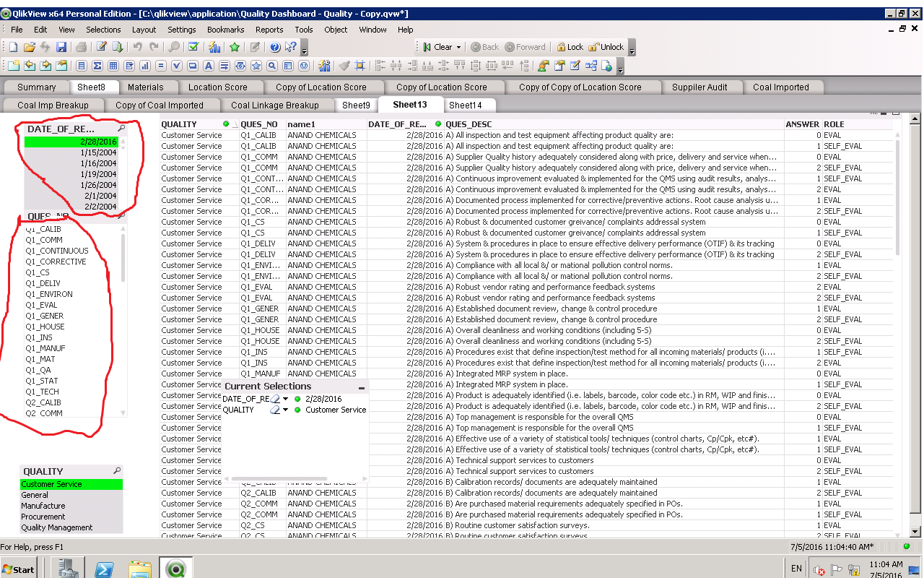This screenshot has height=578, width=924.
Task: Save the document with floppy disk icon
Action: [x=61, y=47]
